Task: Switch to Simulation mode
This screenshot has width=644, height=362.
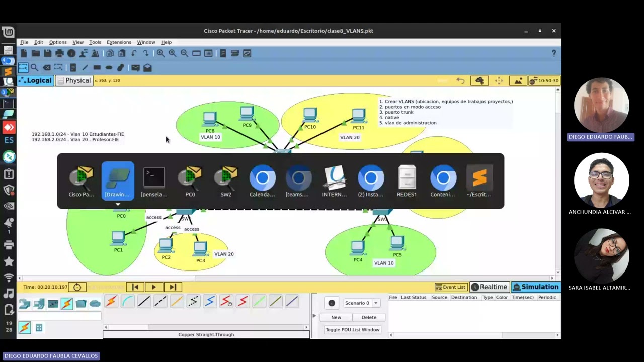Action: [536, 287]
